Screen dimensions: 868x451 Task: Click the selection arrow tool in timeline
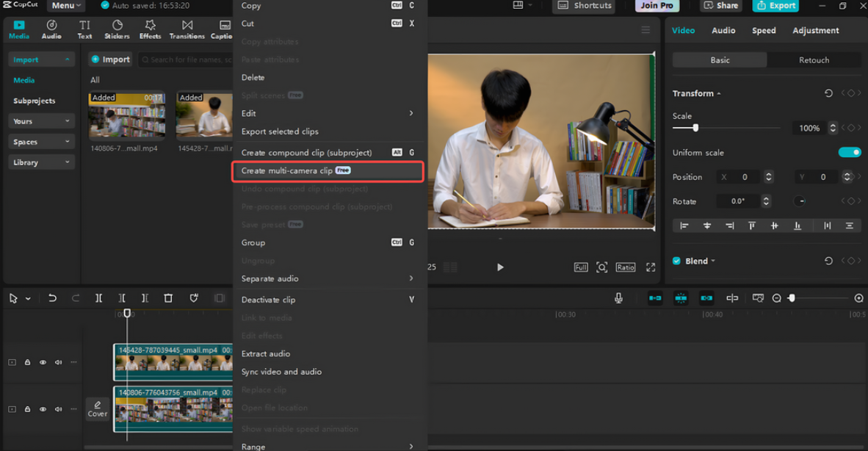13,298
